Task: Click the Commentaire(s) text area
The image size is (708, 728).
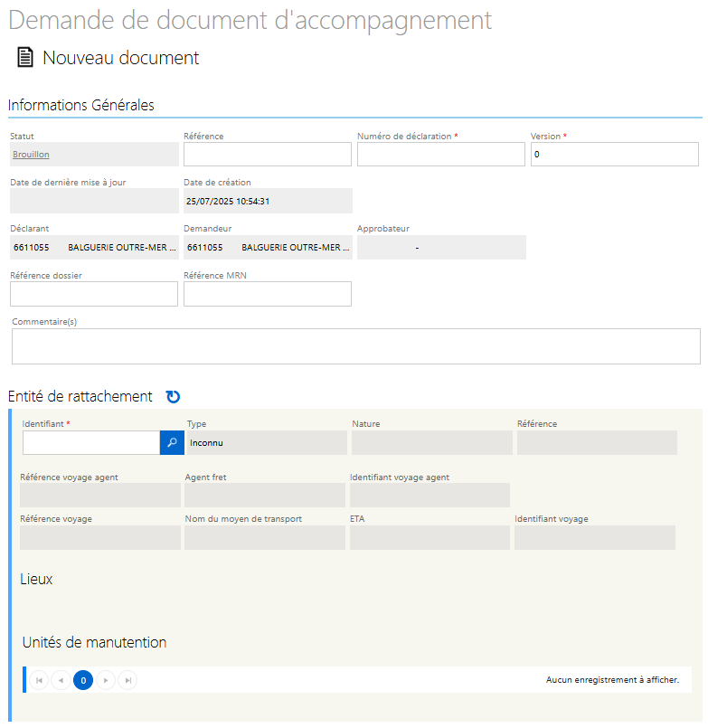Action: (x=355, y=346)
